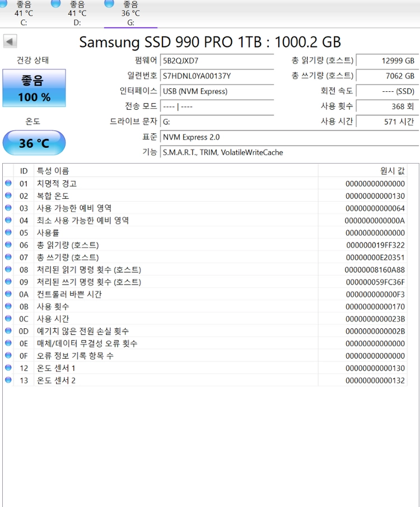Click the blue health icon above G: tab
The width and height of the screenshot is (420, 507).
109,3
